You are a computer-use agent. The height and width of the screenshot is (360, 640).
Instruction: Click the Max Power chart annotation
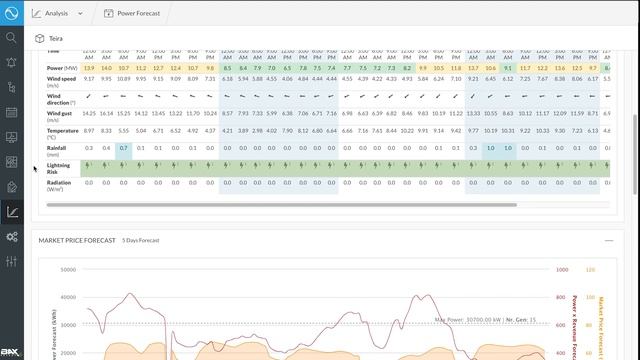click(x=485, y=320)
